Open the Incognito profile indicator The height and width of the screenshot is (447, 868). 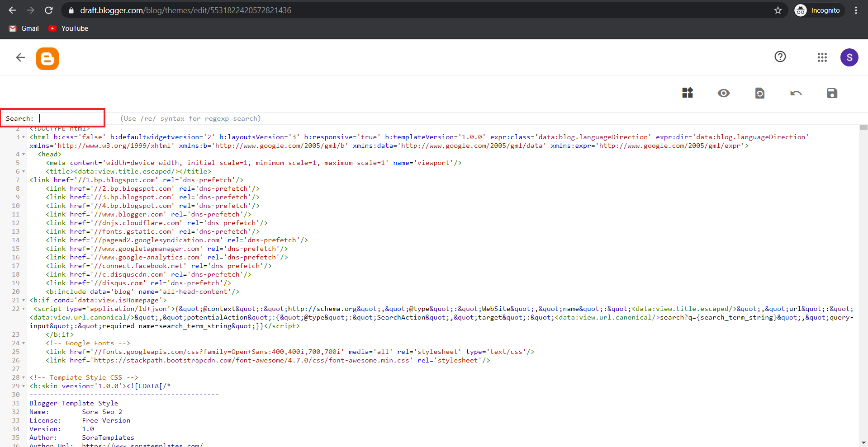click(x=819, y=10)
